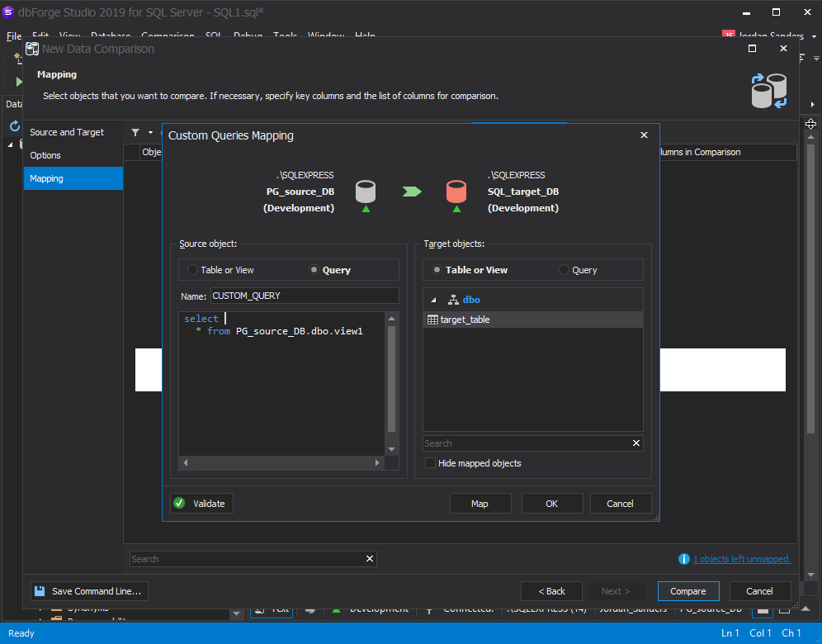Click the refresh icon in Database Explorer
Image resolution: width=822 pixels, height=644 pixels.
pos(15,125)
